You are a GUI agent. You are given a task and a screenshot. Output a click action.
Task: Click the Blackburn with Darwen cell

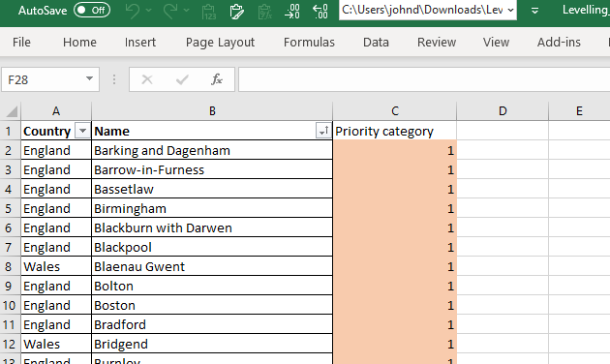212,227
